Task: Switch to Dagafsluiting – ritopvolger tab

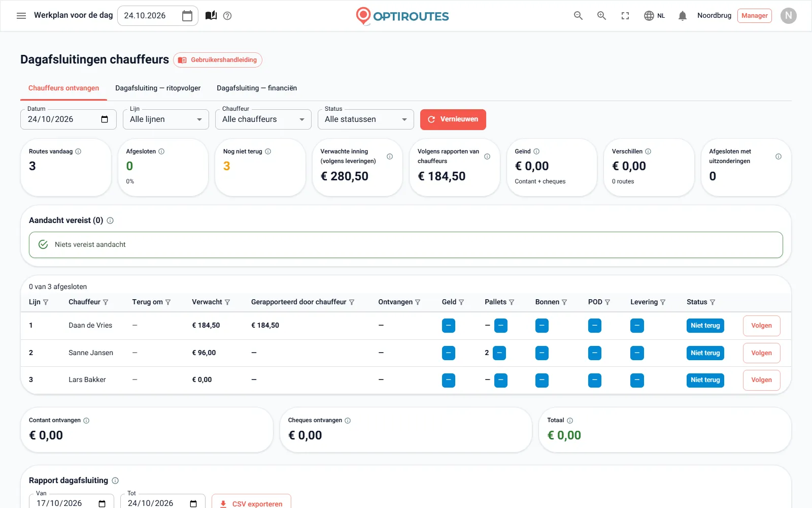Action: click(158, 88)
